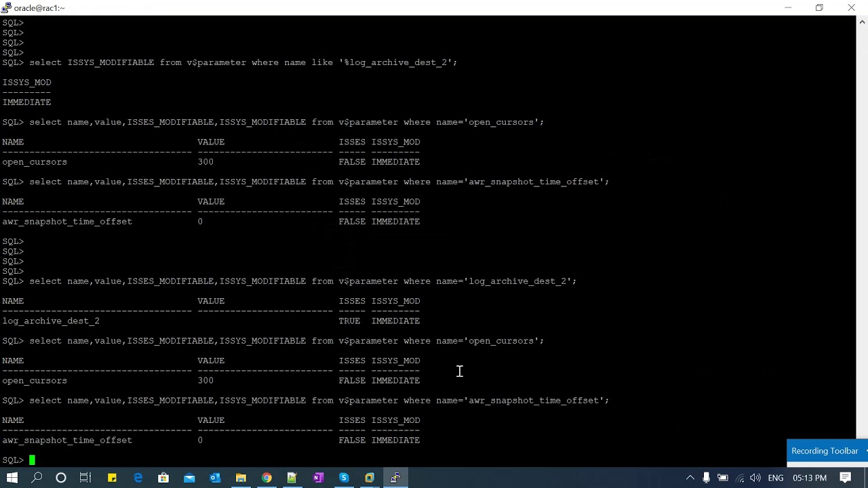Click the TRUE value in log_archive_dest_2 row
The width and height of the screenshot is (868, 488).
coord(349,321)
